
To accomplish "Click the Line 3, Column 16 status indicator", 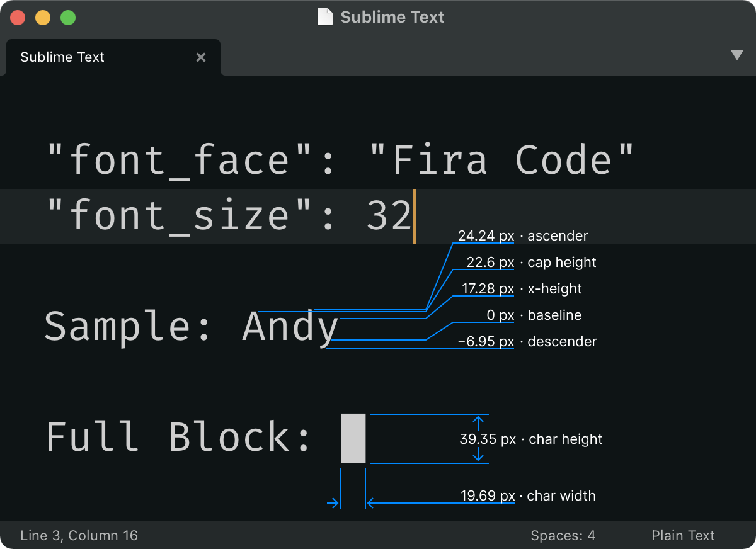I will point(78,535).
